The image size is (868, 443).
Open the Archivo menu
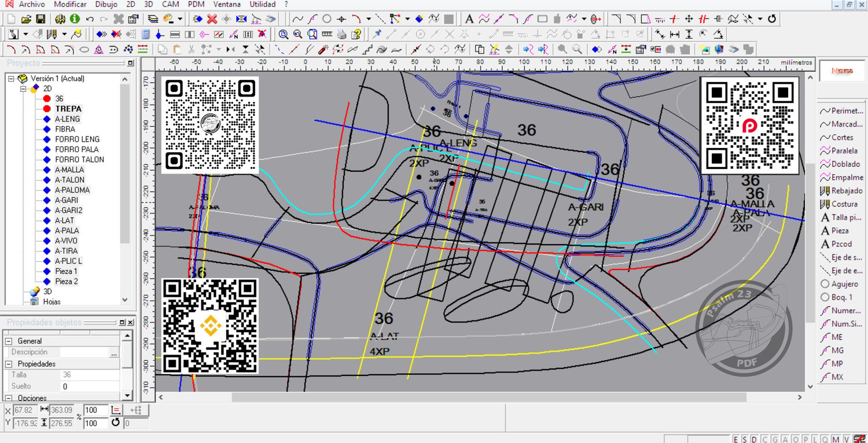[32, 5]
